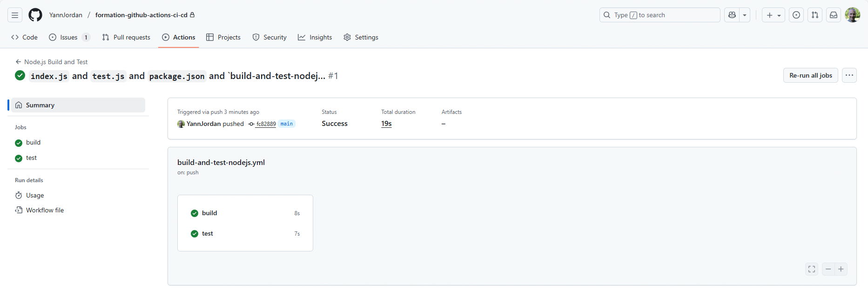Go to the GitHub homepage via the logo
Screen dimensions: 868x290
click(35, 15)
